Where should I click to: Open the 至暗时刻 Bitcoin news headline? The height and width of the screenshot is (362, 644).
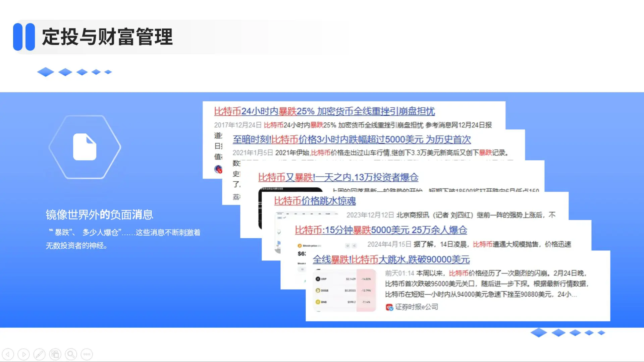coord(351,140)
